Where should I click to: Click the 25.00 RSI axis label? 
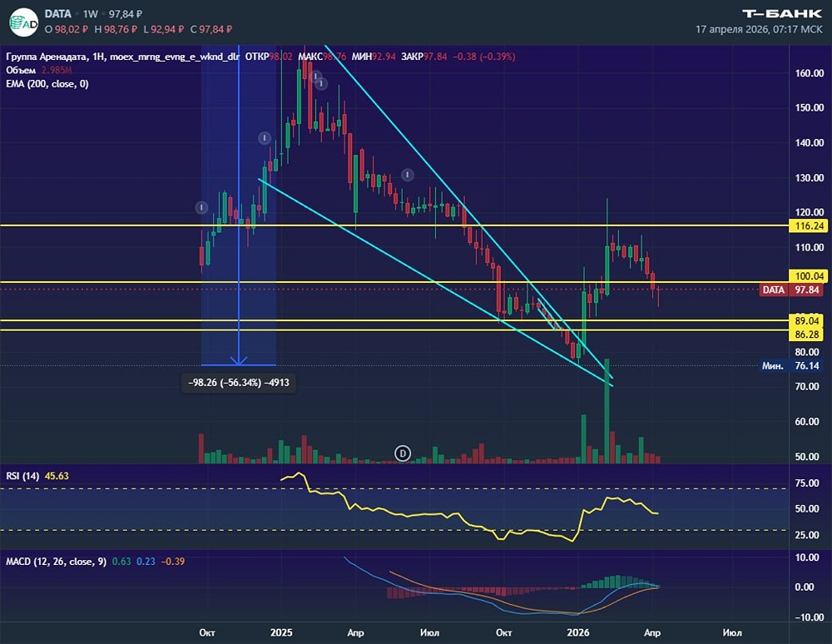coord(806,535)
